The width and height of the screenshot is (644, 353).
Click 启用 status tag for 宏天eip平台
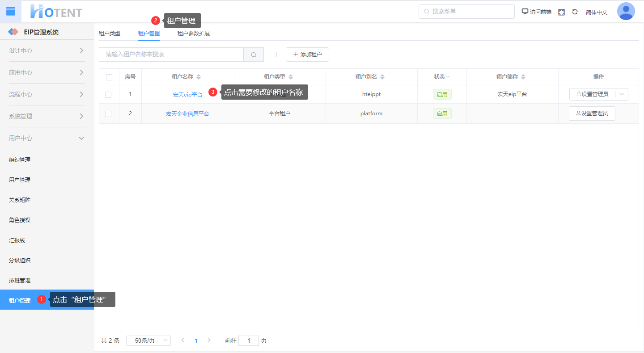point(442,94)
